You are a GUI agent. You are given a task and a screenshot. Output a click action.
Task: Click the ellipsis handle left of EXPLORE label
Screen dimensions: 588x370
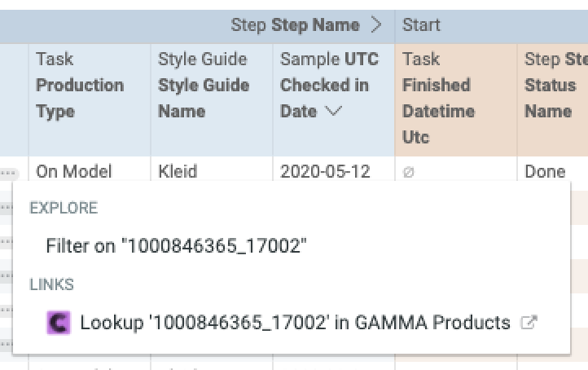tap(6, 207)
